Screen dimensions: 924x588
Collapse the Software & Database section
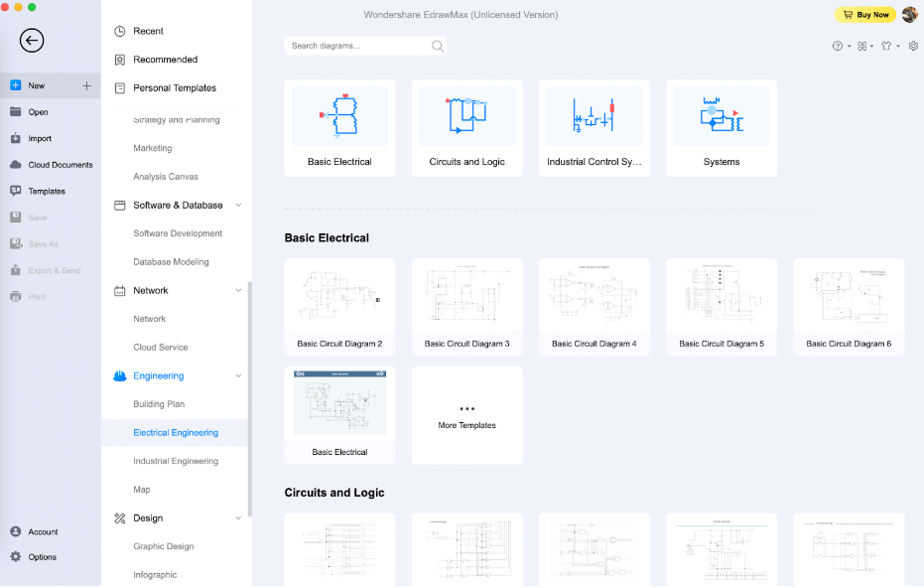point(238,205)
